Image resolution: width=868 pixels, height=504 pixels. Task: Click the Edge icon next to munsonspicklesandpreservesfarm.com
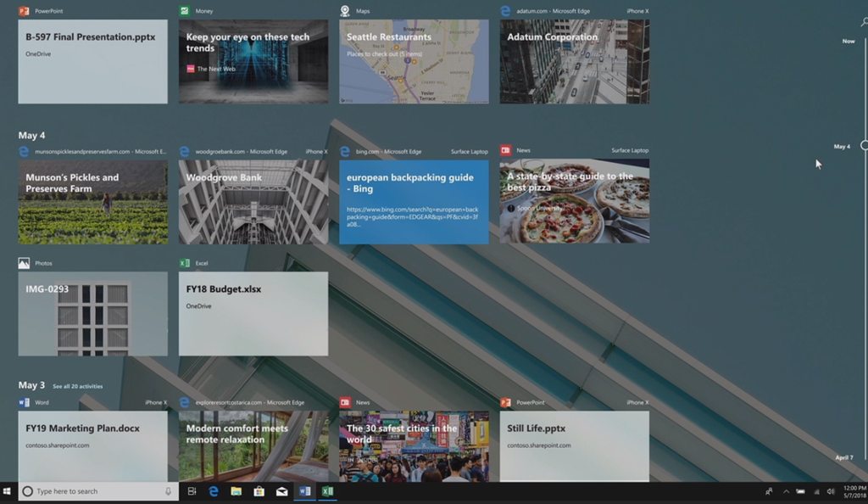[x=24, y=151]
